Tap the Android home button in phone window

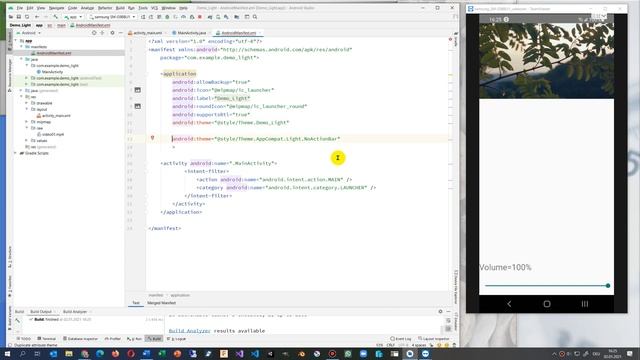[x=547, y=304]
